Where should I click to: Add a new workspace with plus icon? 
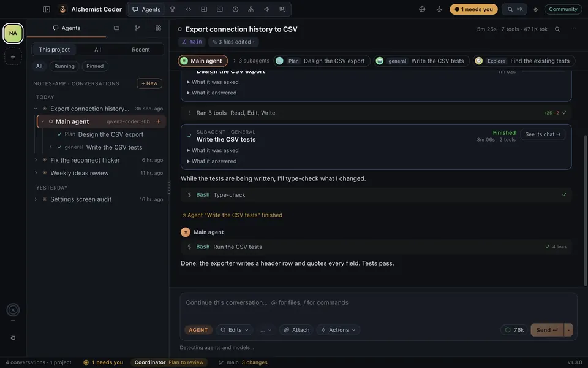pyautogui.click(x=13, y=57)
